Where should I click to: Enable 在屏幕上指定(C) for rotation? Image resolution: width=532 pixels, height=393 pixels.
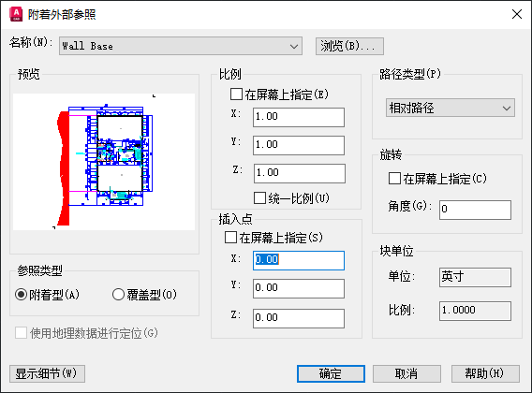click(x=394, y=179)
